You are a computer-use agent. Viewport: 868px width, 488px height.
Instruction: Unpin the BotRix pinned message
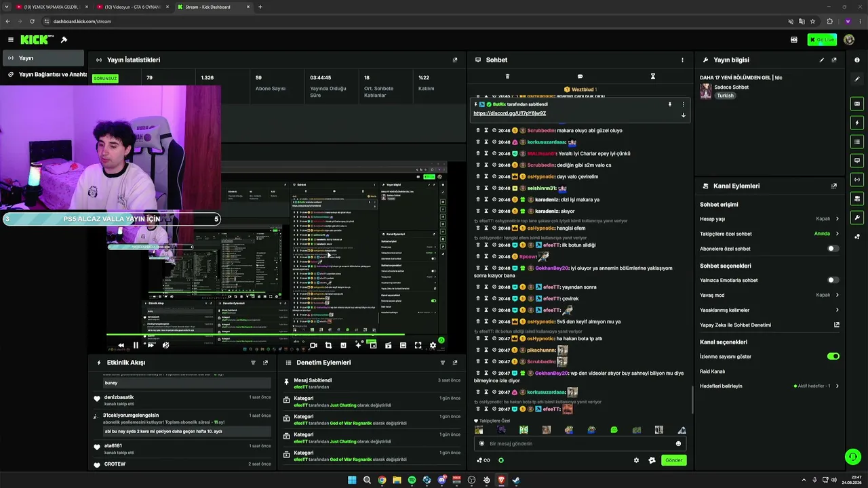click(669, 104)
